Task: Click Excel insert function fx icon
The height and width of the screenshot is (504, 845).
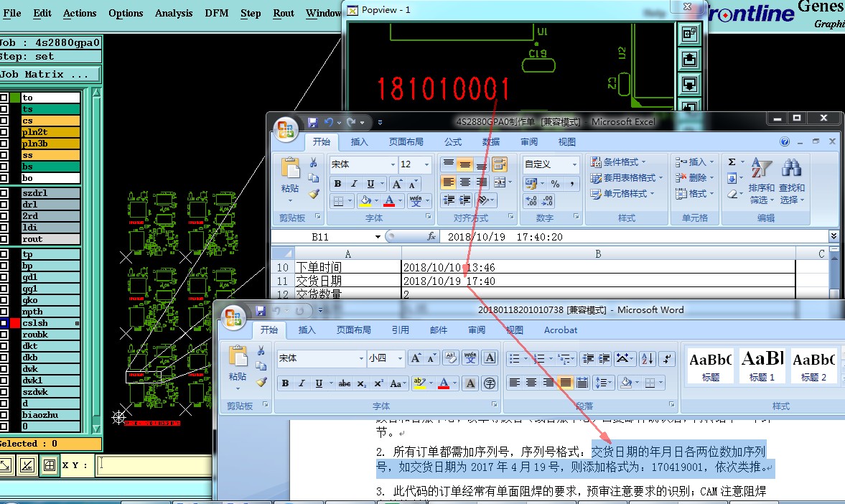Action: click(431, 237)
